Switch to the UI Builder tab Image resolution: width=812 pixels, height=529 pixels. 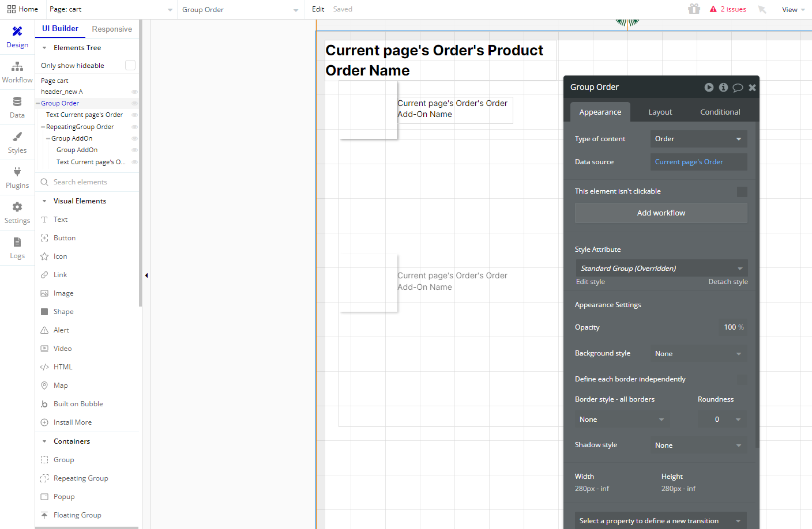[x=60, y=29]
